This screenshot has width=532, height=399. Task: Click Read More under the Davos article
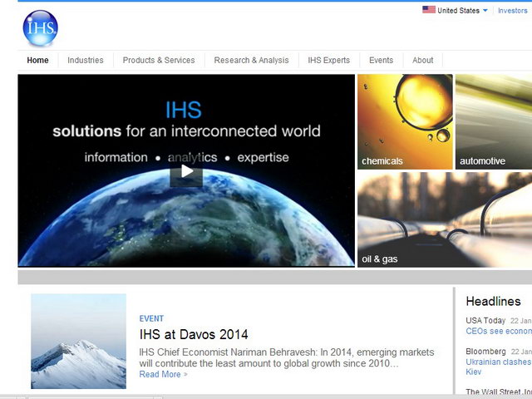click(x=160, y=374)
